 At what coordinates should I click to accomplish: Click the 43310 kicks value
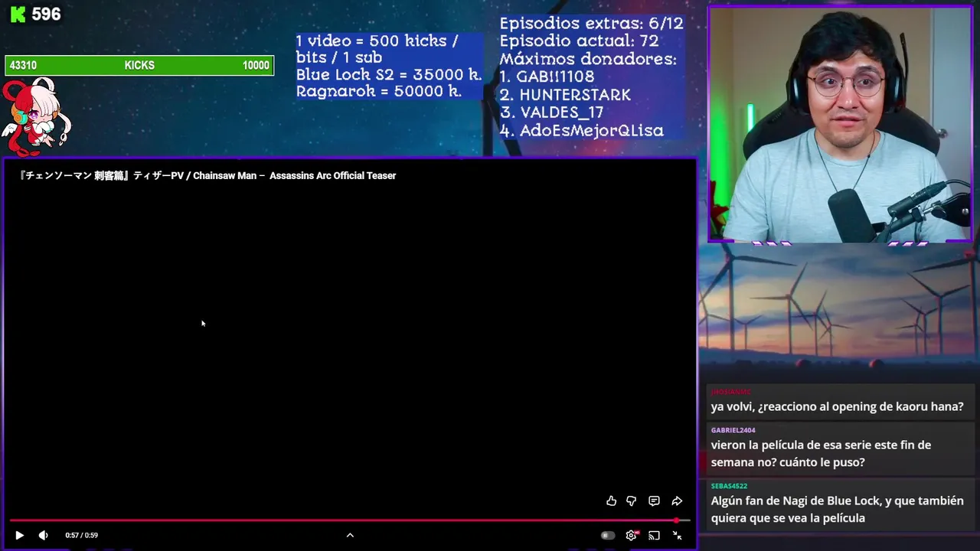[x=23, y=66]
